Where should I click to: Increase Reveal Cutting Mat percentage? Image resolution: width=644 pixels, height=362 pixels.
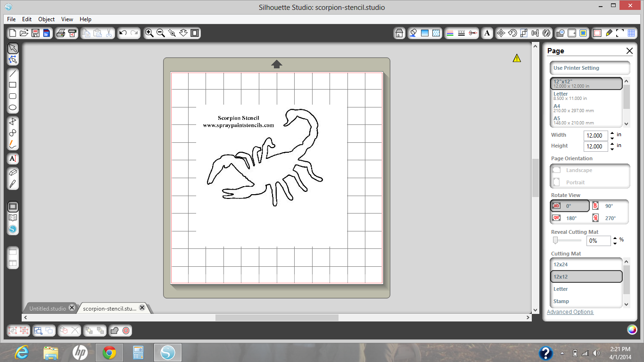[615, 238]
